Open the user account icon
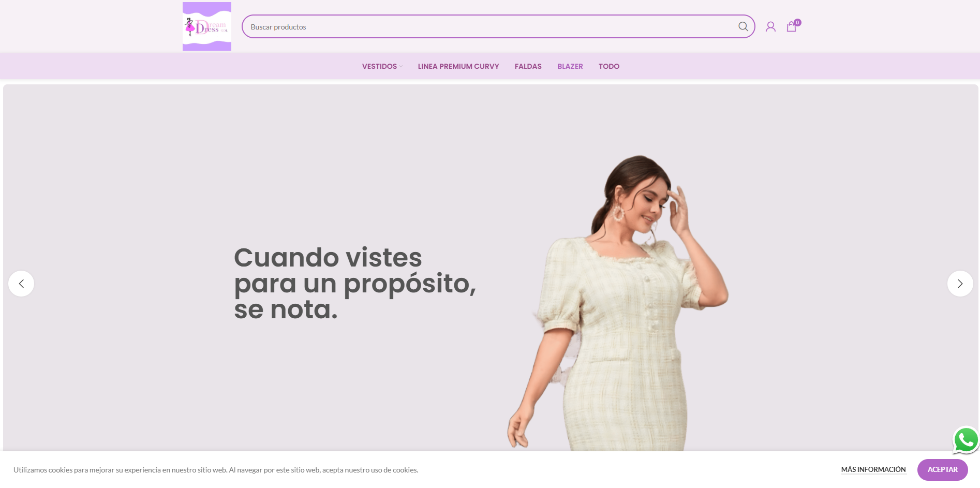 tap(770, 26)
